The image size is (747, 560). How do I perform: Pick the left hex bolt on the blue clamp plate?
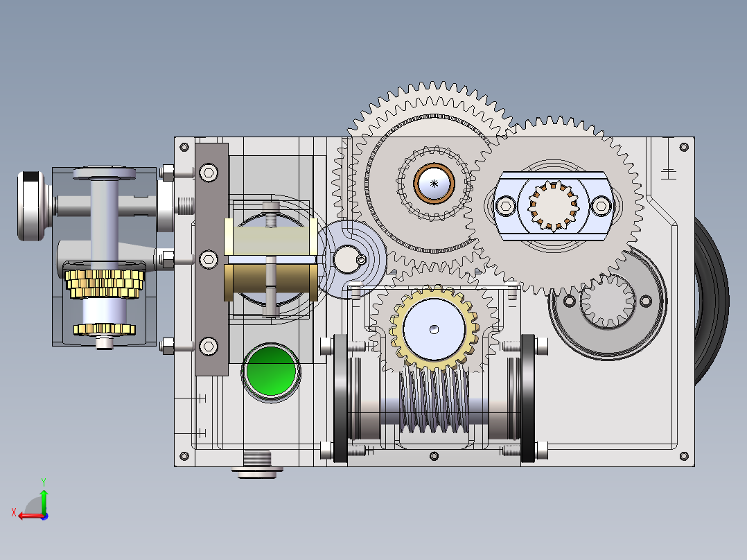coord(506,207)
